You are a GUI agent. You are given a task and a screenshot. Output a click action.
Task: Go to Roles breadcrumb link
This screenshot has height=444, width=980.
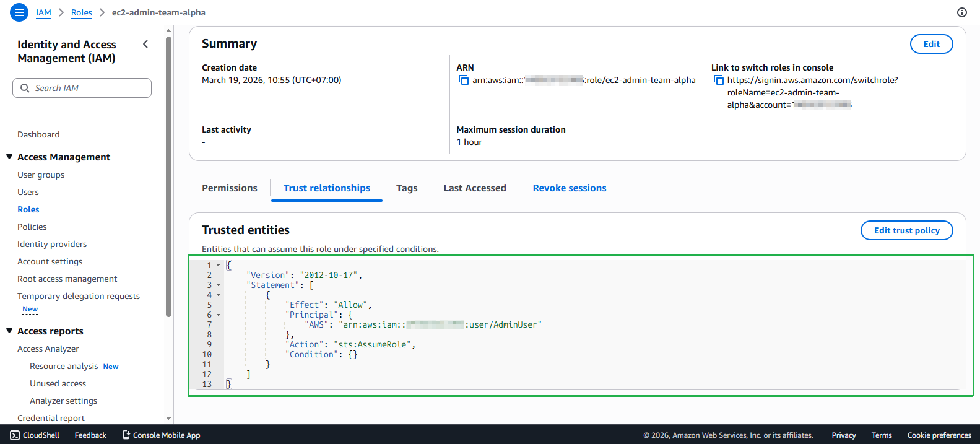click(x=81, y=12)
